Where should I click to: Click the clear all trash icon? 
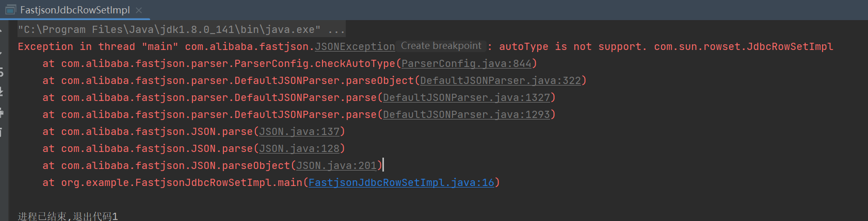(2, 133)
